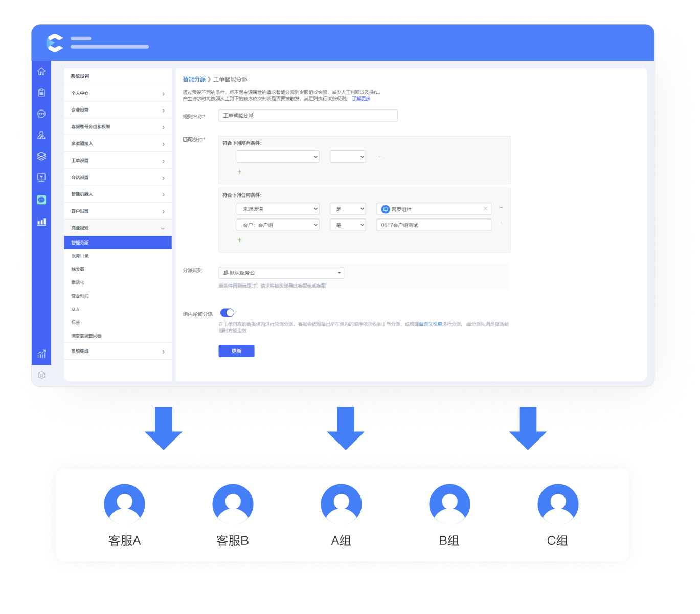Open the home icon in left sidebar
The width and height of the screenshot is (700, 614).
coord(41,71)
